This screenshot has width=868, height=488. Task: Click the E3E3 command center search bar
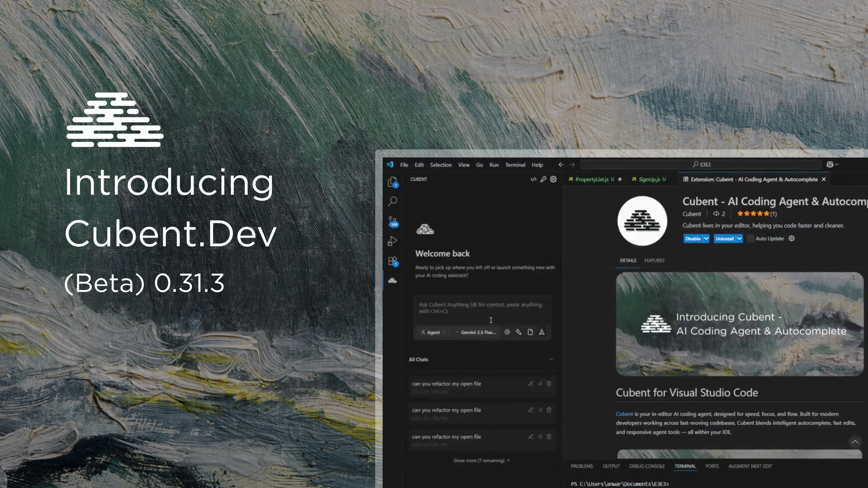701,164
